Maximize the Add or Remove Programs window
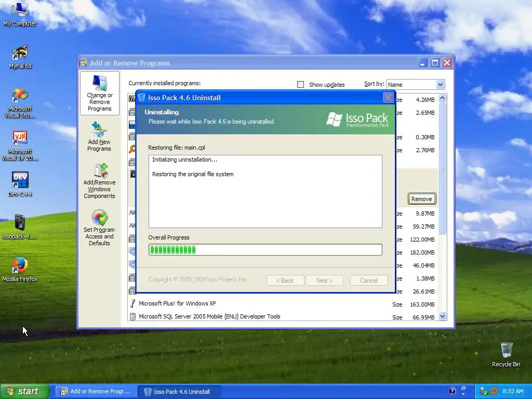 (x=435, y=63)
